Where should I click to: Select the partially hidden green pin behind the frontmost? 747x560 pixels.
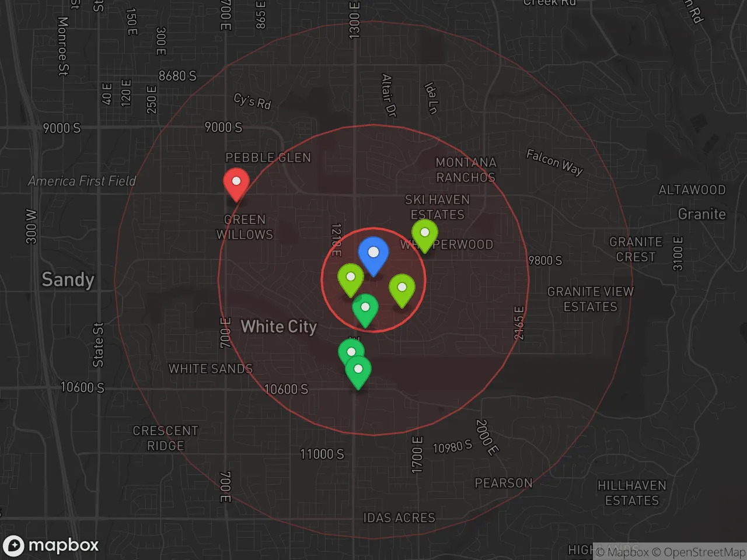[348, 349]
